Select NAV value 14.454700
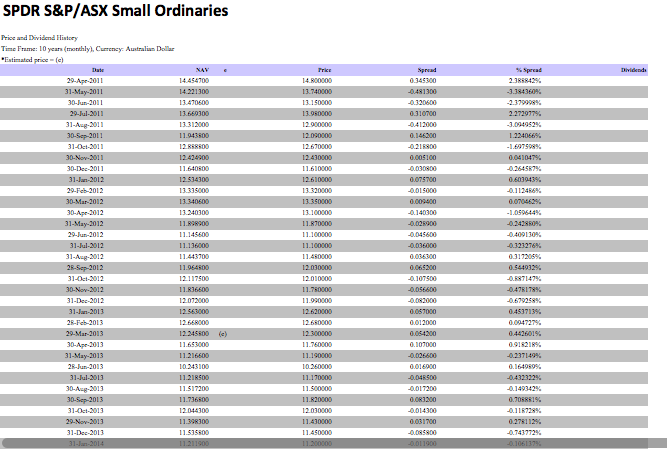The image size is (667, 449). (194, 81)
